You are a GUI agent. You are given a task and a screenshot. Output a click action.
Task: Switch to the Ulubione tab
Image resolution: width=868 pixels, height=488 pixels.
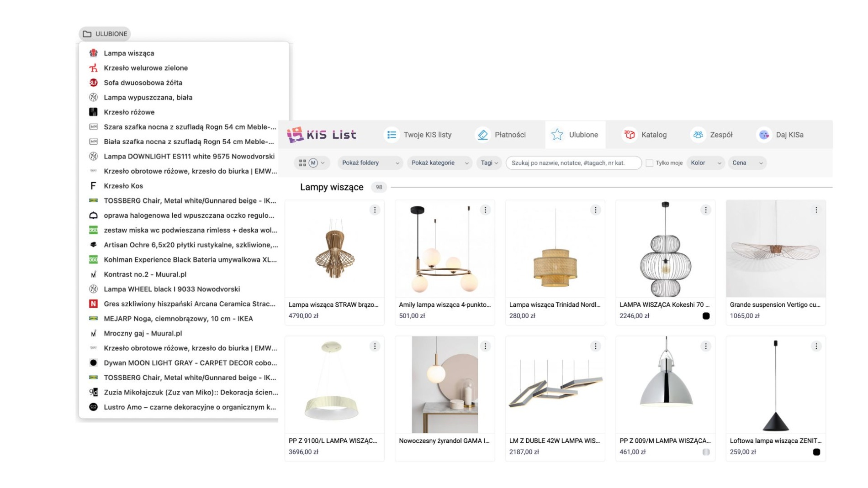pos(575,135)
